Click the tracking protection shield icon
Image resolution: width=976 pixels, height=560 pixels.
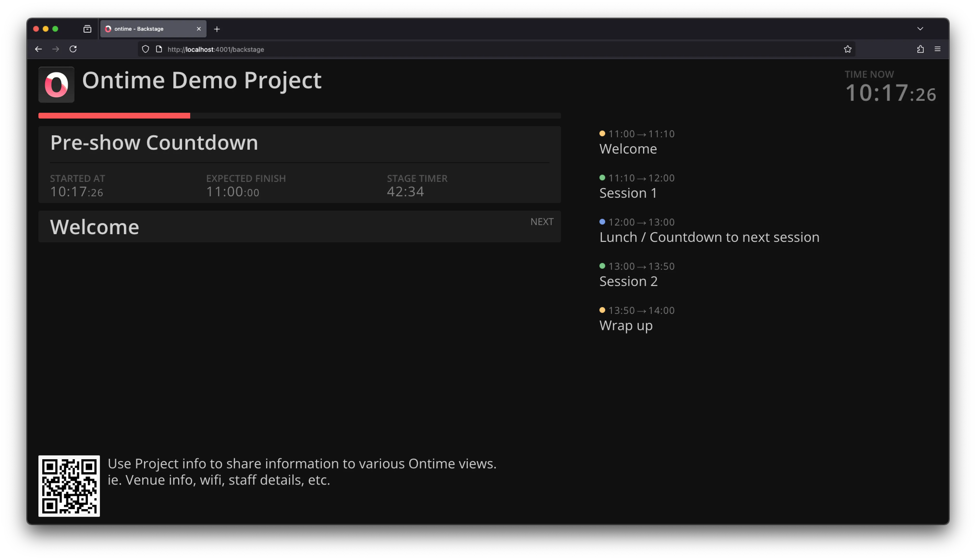click(146, 49)
